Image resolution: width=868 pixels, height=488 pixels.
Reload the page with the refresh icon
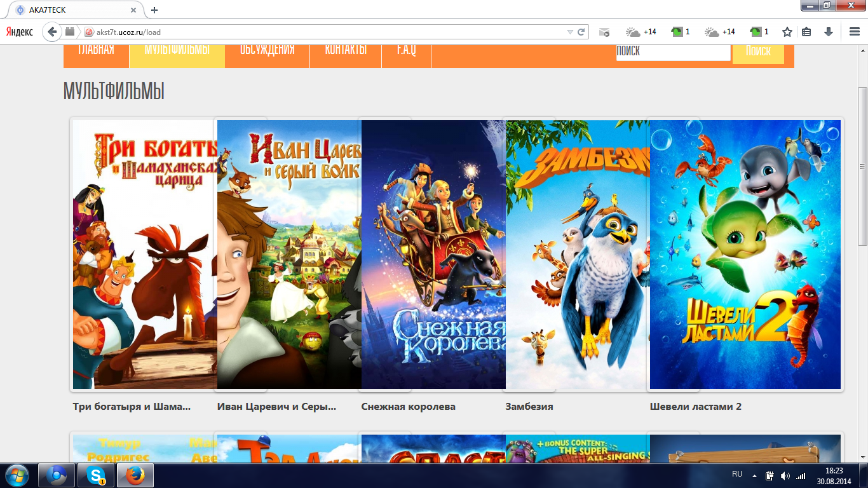[x=581, y=32]
